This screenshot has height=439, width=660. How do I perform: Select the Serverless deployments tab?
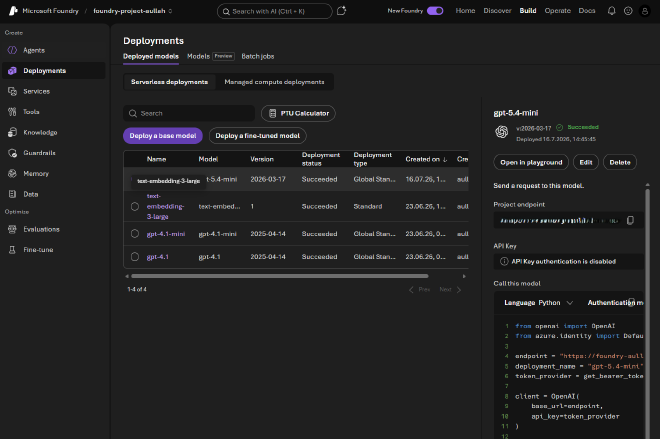click(x=169, y=82)
